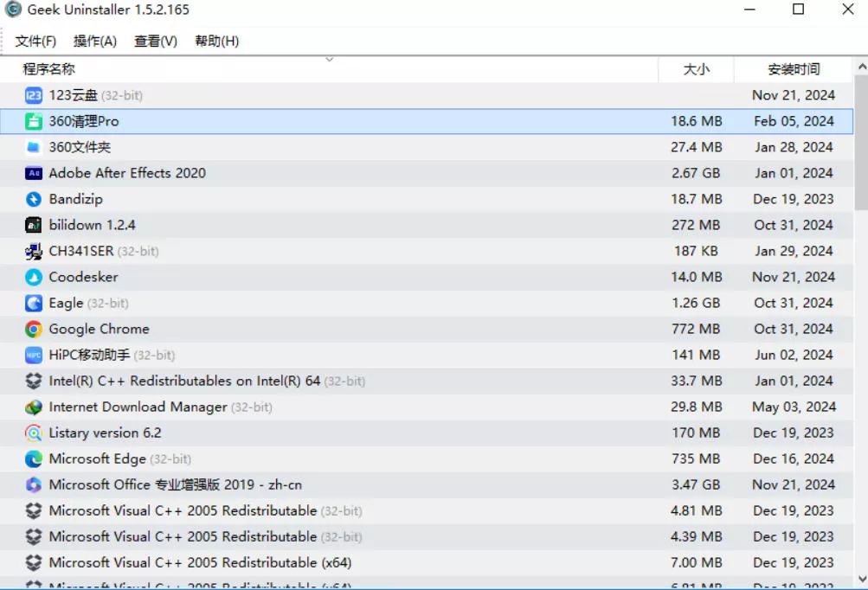Select the Bandizip program name
The height and width of the screenshot is (590, 868).
click(x=76, y=199)
